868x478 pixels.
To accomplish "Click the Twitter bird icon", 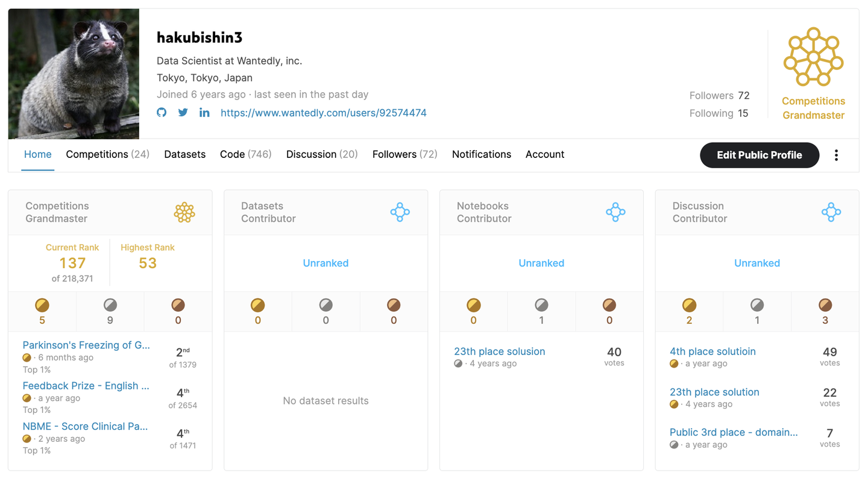I will 183,113.
